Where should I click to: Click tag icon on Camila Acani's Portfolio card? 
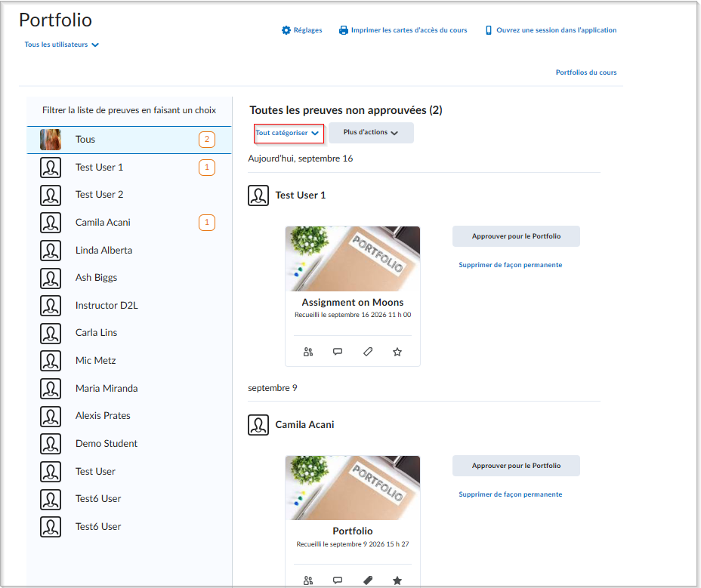[367, 580]
